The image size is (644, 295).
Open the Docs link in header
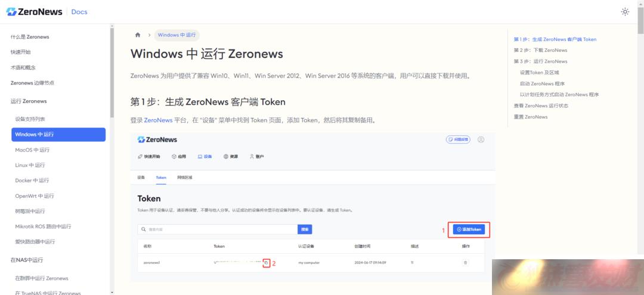pyautogui.click(x=79, y=12)
